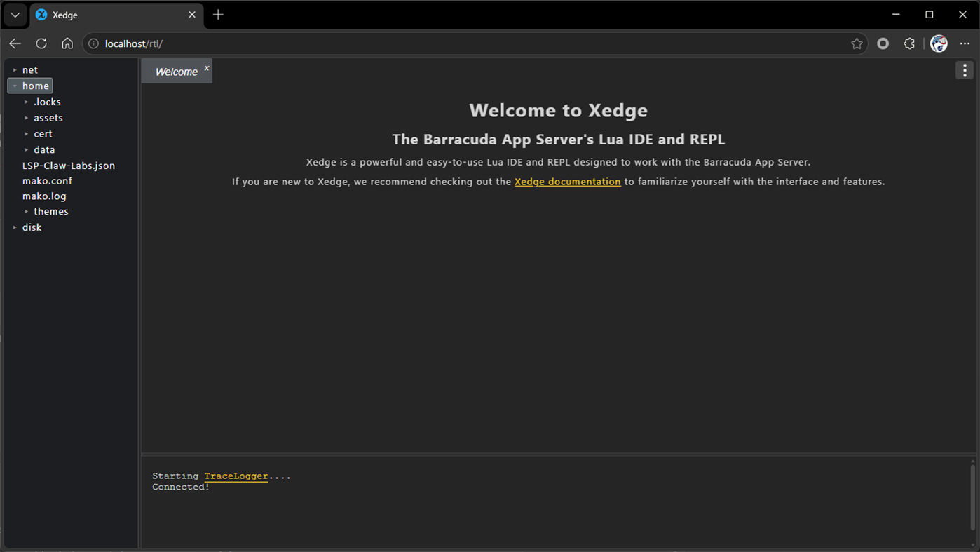Select the home folder label
Image resolution: width=980 pixels, height=552 pixels.
(x=36, y=86)
